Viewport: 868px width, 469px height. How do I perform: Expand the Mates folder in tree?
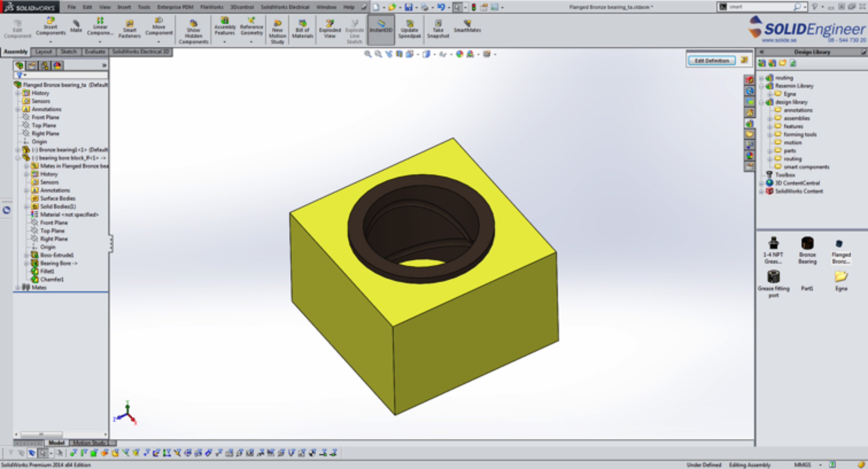point(18,288)
